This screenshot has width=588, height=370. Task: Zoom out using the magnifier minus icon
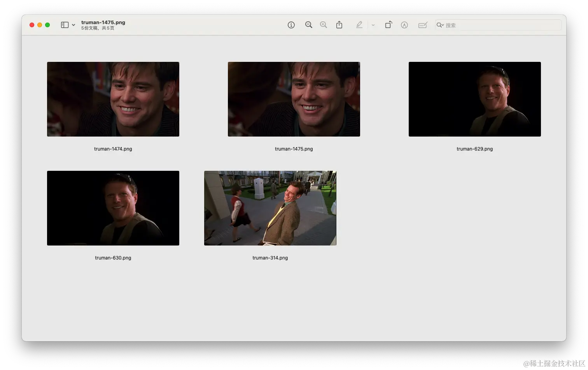(308, 25)
